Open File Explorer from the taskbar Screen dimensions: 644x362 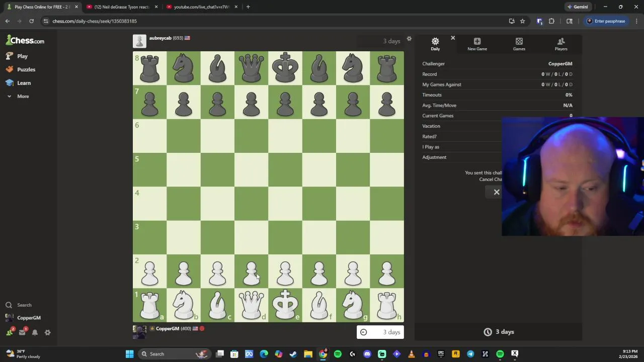click(x=308, y=354)
